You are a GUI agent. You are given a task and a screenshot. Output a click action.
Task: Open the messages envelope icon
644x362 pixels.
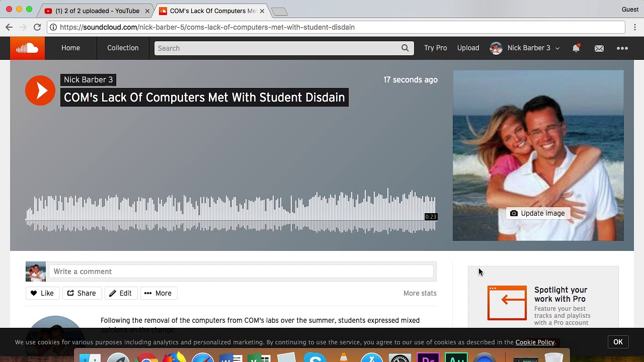(x=599, y=48)
